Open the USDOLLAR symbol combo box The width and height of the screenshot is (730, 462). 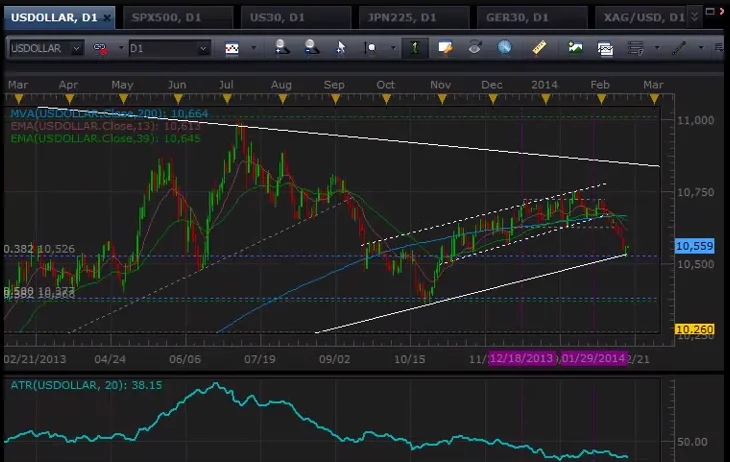[46, 48]
